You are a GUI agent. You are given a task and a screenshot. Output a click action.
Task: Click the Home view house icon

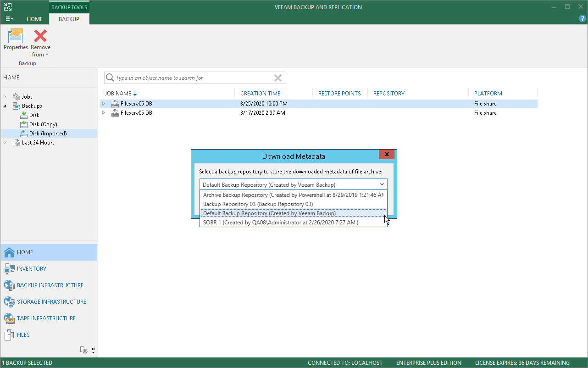9,252
